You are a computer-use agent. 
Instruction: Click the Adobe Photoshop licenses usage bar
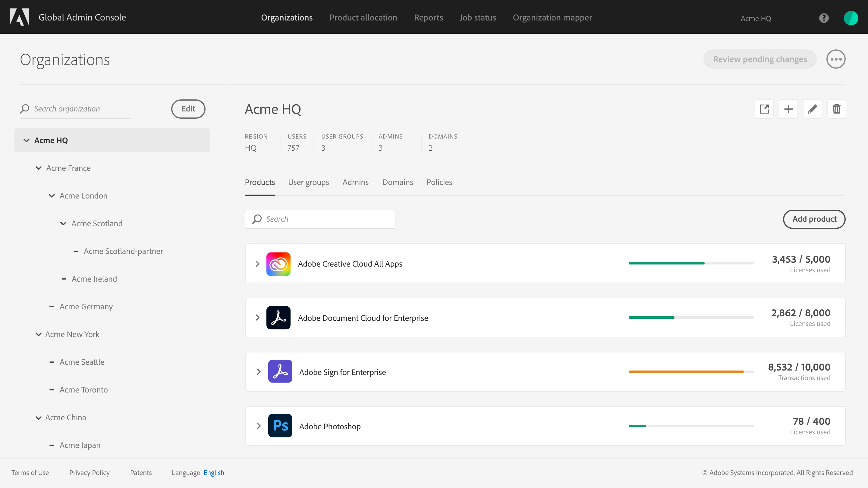point(691,426)
